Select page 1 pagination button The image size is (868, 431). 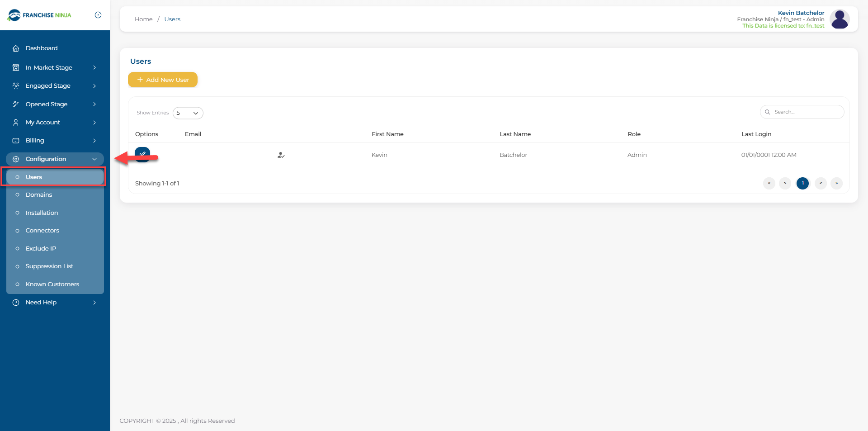(x=802, y=183)
